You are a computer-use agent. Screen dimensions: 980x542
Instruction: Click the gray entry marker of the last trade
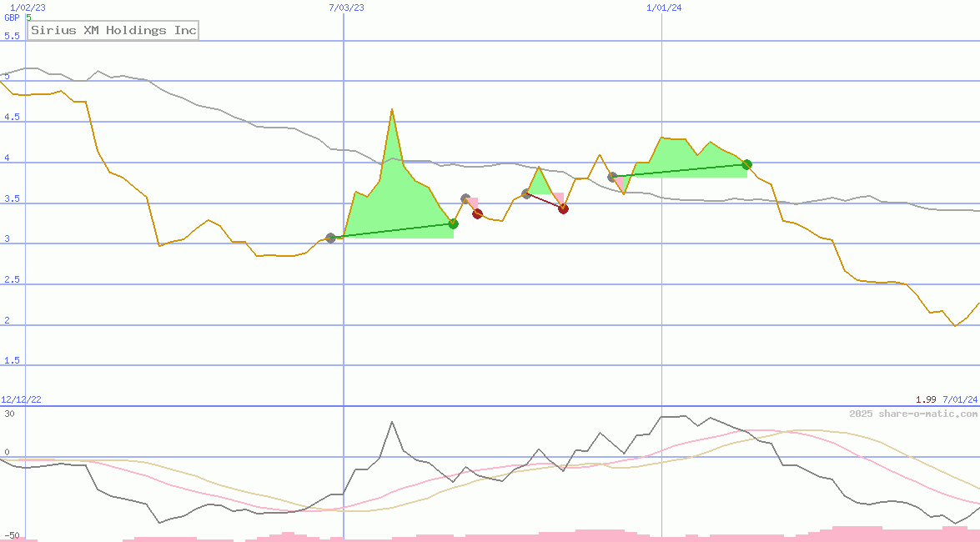612,175
